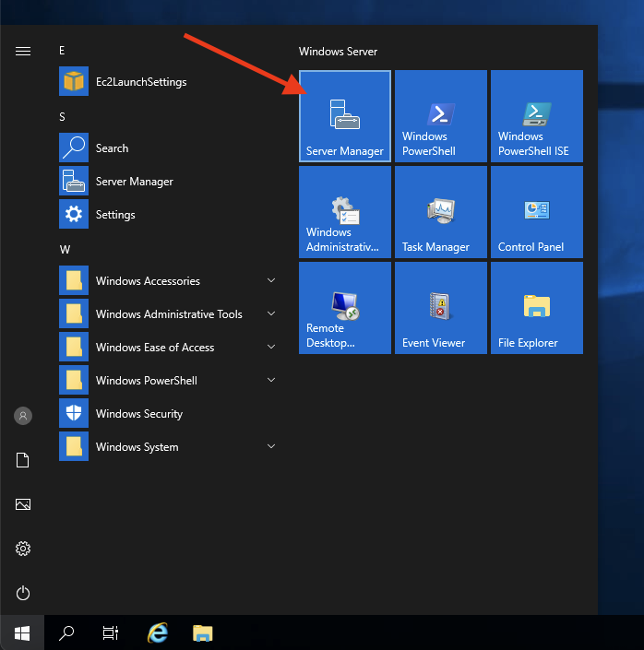The width and height of the screenshot is (644, 650).
Task: Open Ec2LaunchSettings from the app list
Action: 140,82
